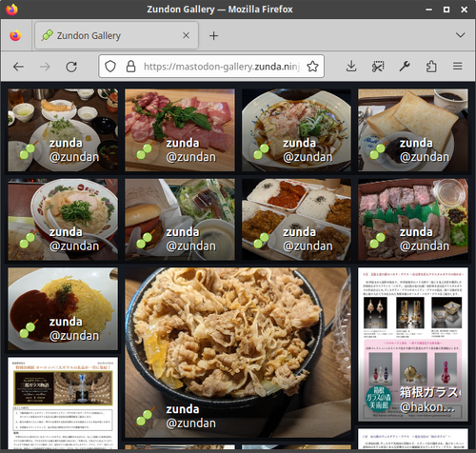The width and height of the screenshot is (476, 453).
Task: Open the extensions puzzle icon
Action: [x=431, y=67]
